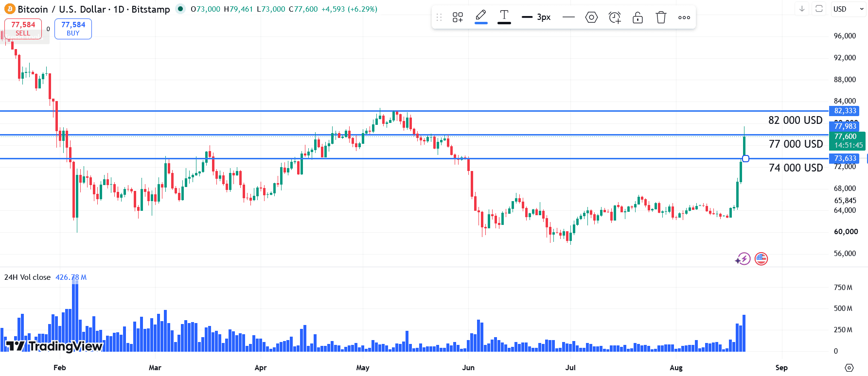Click the 250 M volume axis label
The image size is (868, 376).
(x=843, y=330)
